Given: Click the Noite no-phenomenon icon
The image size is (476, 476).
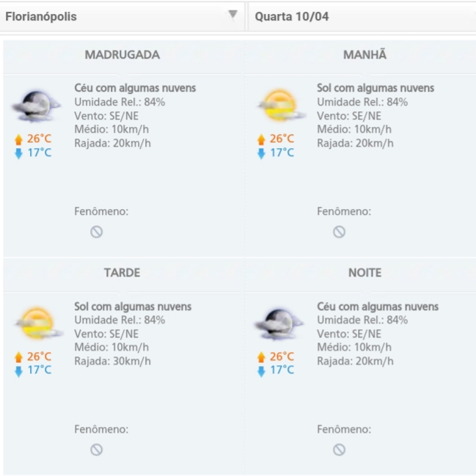Looking at the screenshot, I should click(x=339, y=450).
